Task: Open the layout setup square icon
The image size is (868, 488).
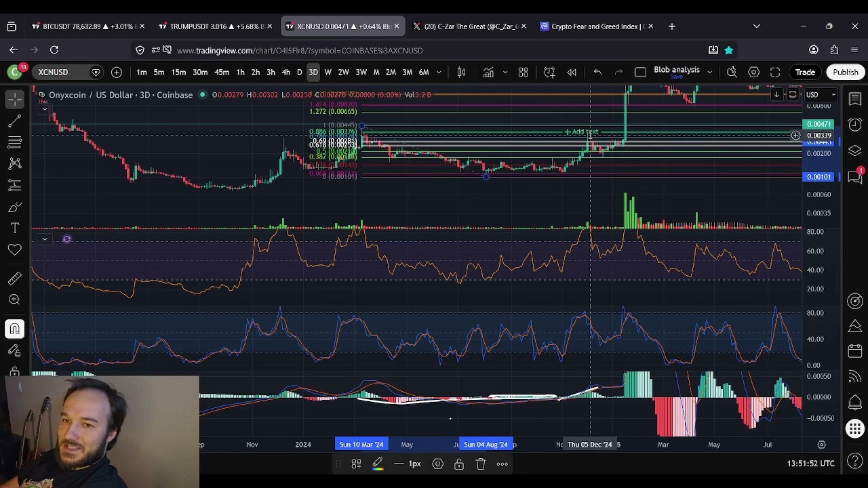Action: [x=640, y=73]
